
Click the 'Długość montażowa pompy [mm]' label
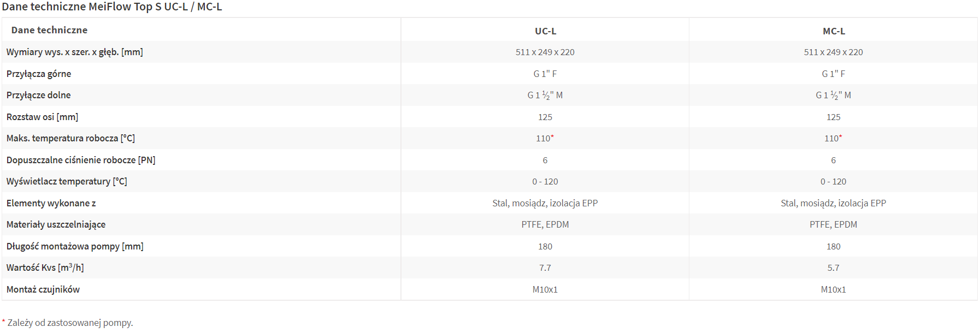pyautogui.click(x=75, y=246)
